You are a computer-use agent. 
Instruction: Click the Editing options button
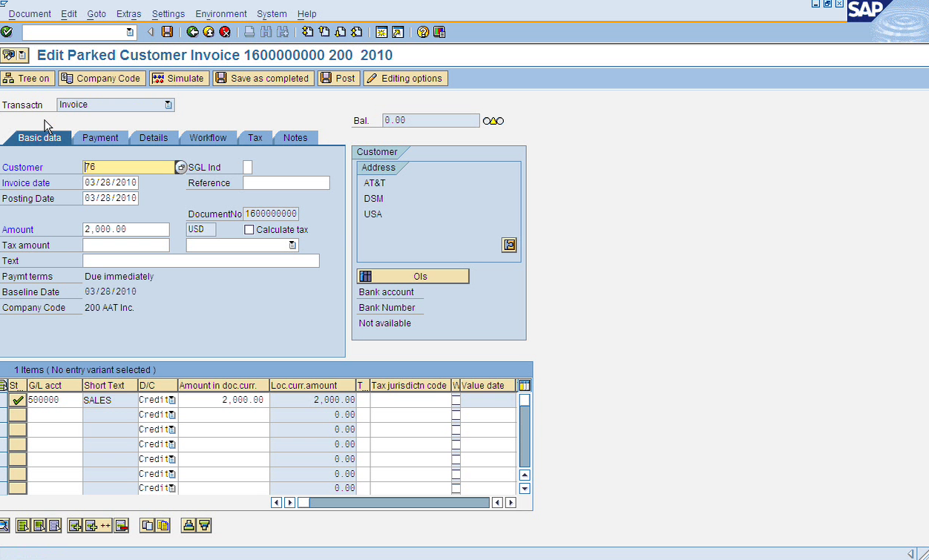[405, 79]
